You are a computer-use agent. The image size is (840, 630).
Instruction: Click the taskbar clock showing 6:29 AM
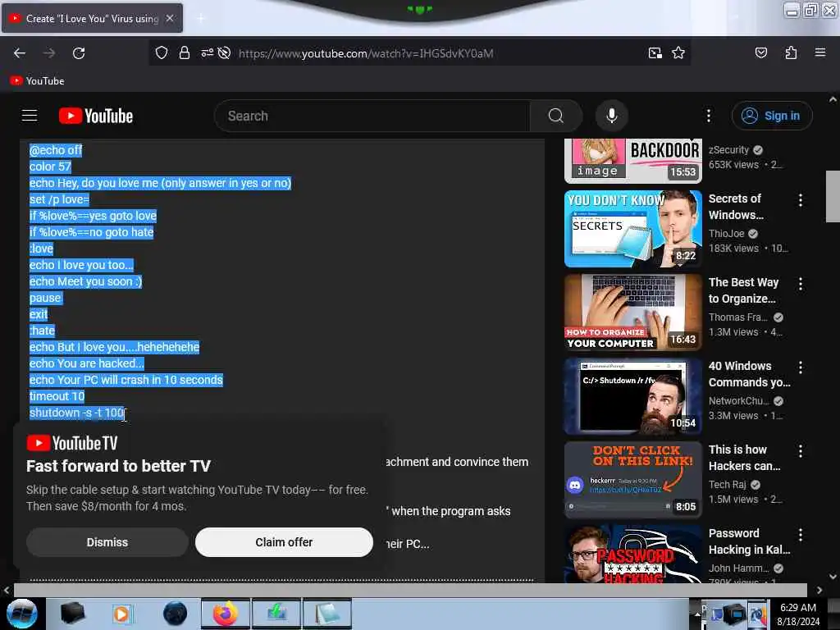pyautogui.click(x=798, y=614)
